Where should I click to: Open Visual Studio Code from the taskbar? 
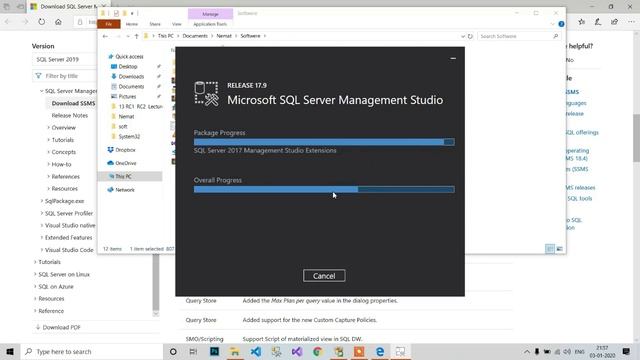[x=256, y=351]
